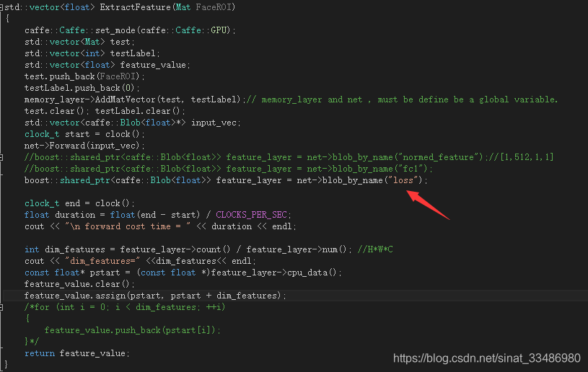Click the "loss" string in blob_by_name

click(x=403, y=180)
